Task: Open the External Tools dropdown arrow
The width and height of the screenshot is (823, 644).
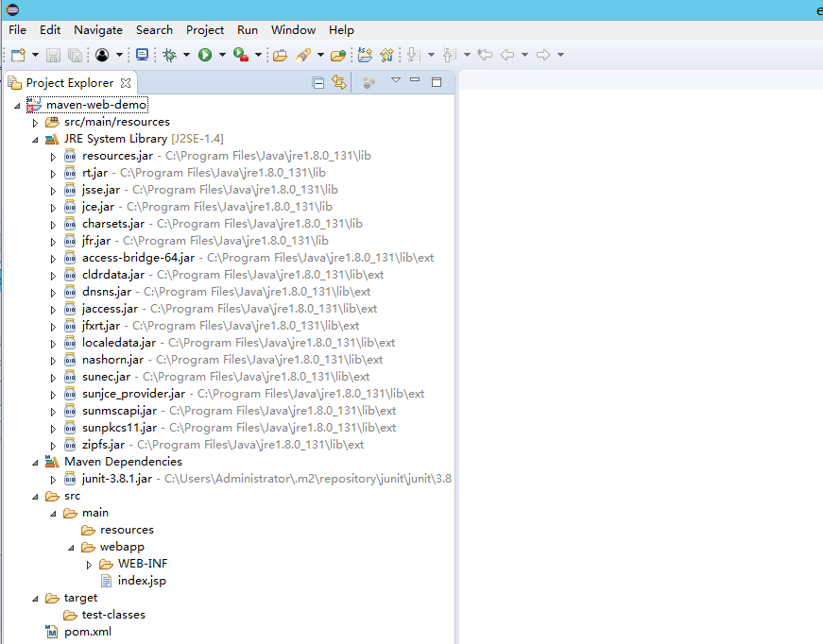Action: (x=258, y=55)
